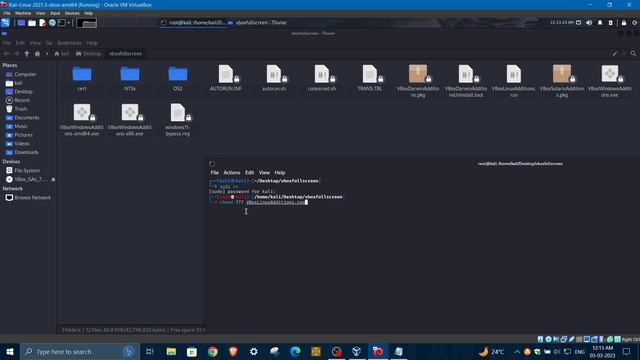Open Google Chrome from Windows taskbar
This screenshot has width=640, height=360.
213,351
